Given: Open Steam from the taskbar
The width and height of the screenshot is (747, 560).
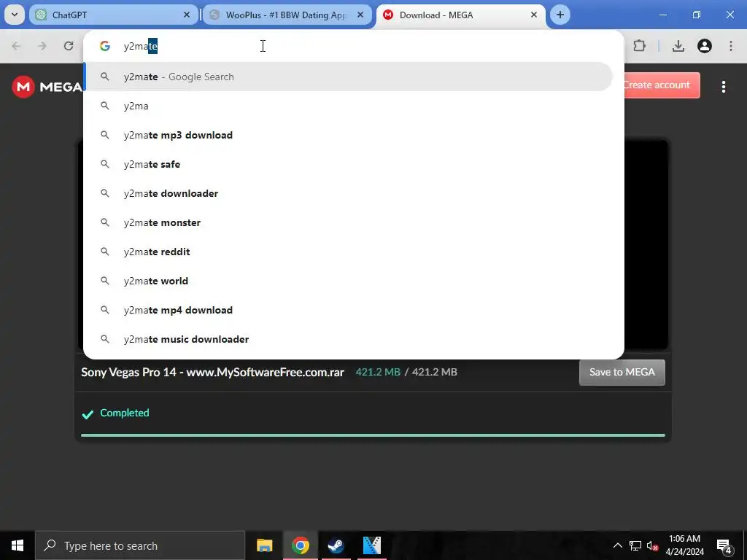Looking at the screenshot, I should 336,545.
